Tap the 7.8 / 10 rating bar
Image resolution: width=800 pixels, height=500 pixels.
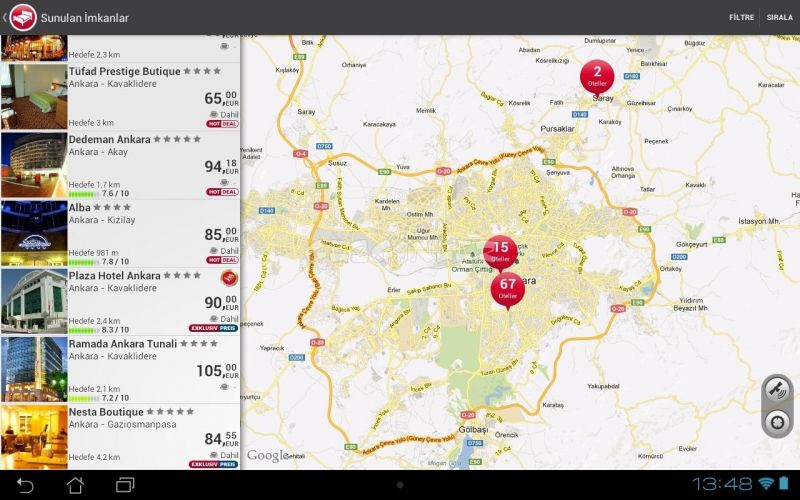[x=84, y=262]
